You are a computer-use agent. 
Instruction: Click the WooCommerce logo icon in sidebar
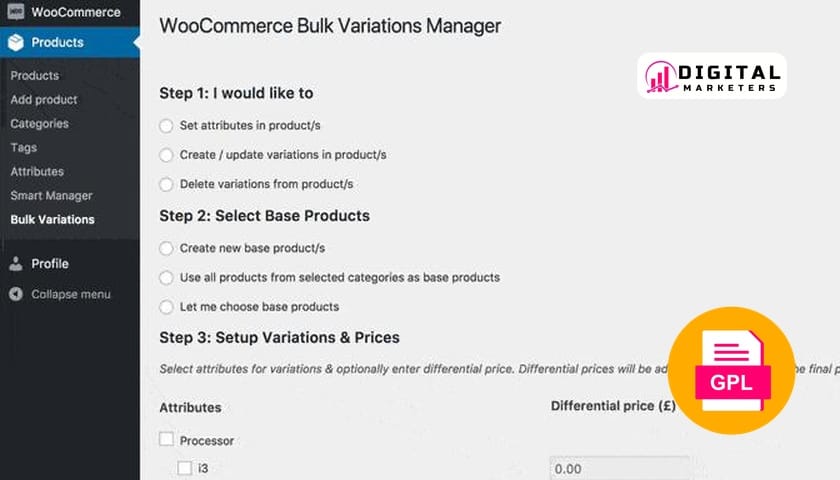point(16,13)
